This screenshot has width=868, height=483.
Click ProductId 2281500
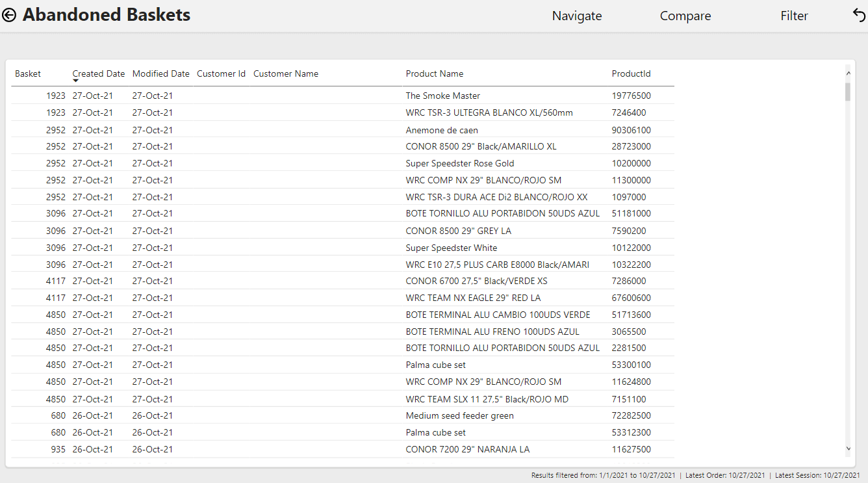629,348
